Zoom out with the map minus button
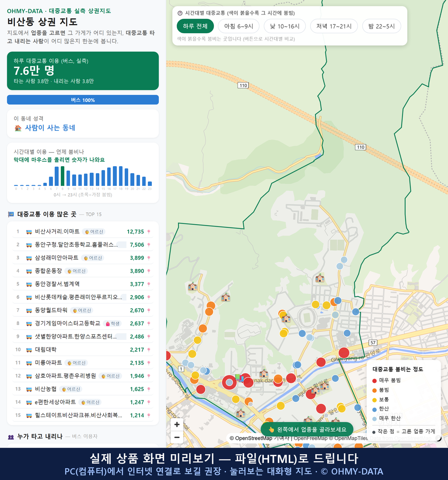 coord(177,437)
